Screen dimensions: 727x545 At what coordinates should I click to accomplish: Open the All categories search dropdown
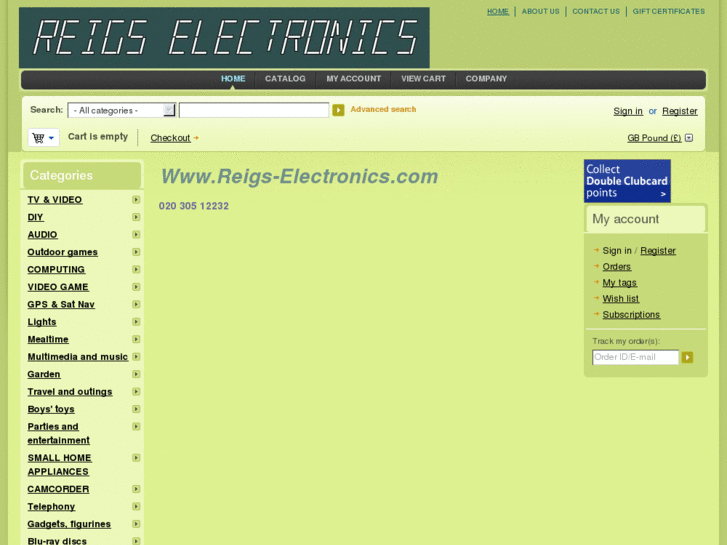point(121,110)
